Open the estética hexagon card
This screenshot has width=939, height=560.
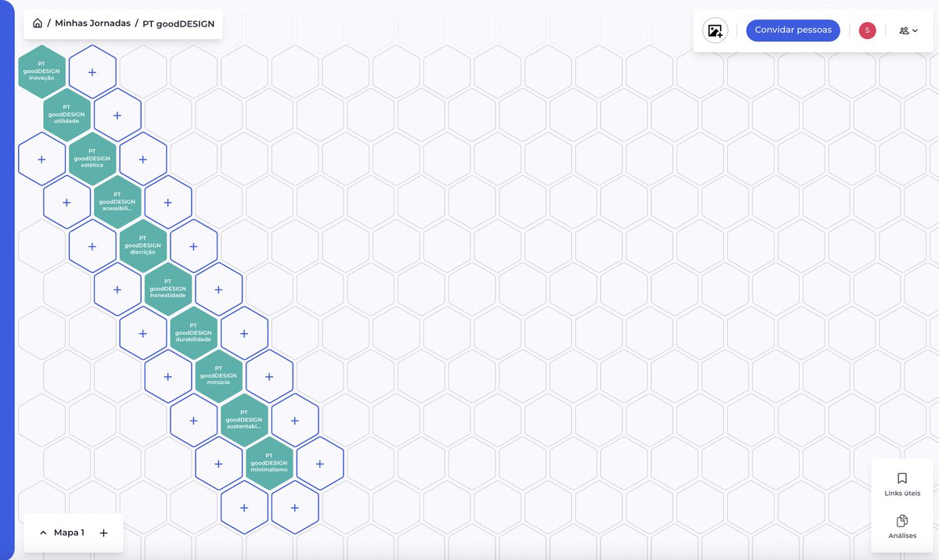[x=92, y=159]
